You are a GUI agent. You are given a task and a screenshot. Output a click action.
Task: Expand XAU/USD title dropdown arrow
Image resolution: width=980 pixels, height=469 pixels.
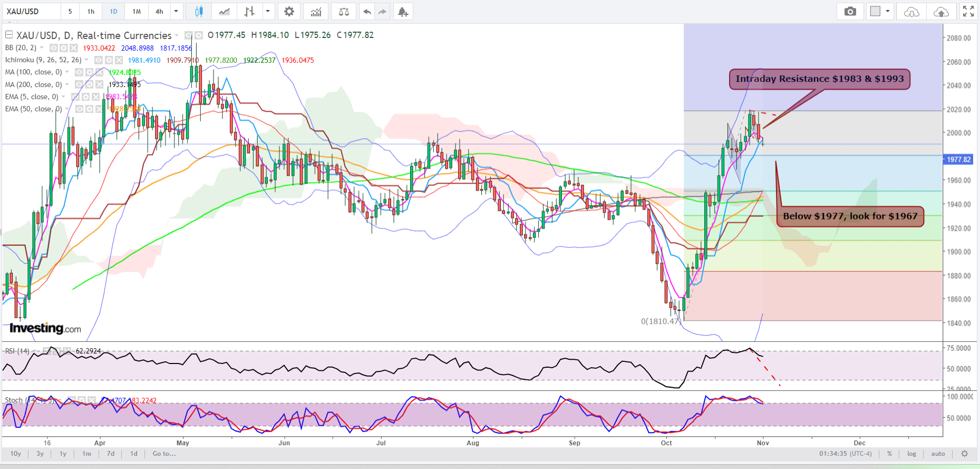click(x=177, y=36)
